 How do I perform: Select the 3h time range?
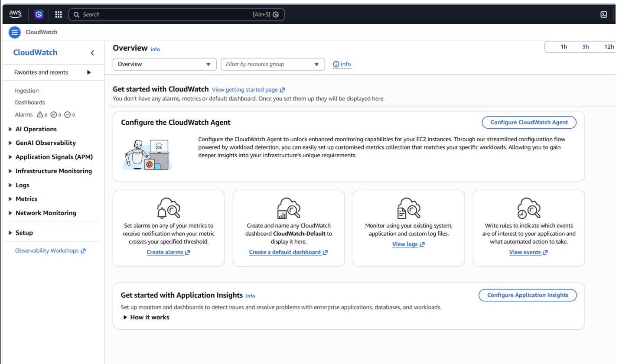click(x=586, y=47)
